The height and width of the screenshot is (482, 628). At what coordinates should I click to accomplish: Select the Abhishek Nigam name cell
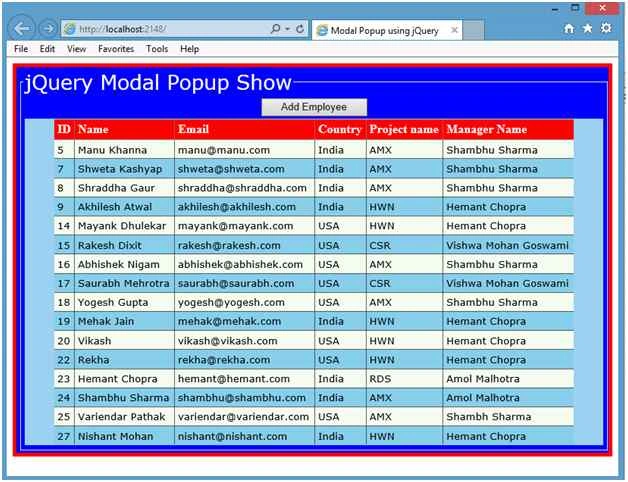pyautogui.click(x=124, y=264)
